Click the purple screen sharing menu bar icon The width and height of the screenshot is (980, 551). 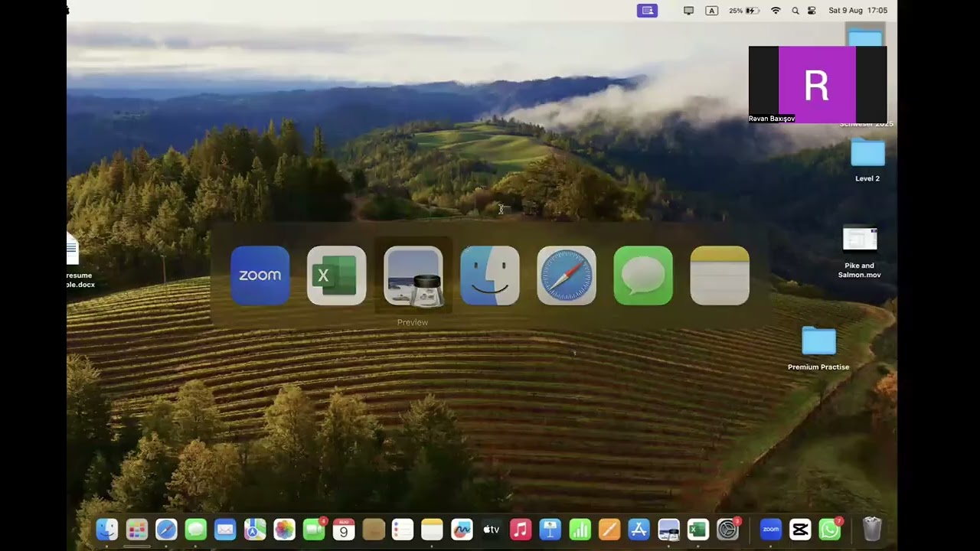click(x=647, y=11)
